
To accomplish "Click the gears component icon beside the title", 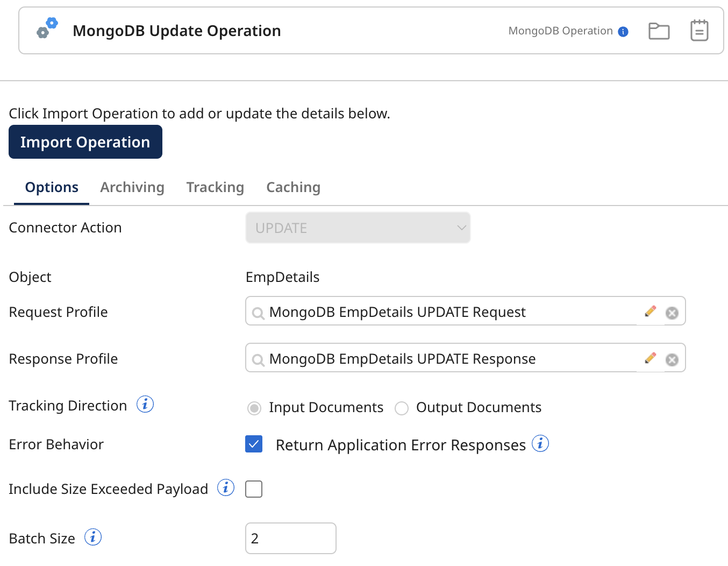I will 47,28.
